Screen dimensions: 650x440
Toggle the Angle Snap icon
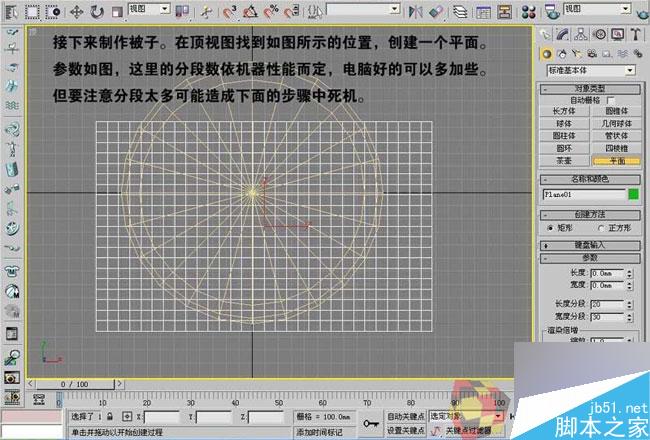pos(250,12)
